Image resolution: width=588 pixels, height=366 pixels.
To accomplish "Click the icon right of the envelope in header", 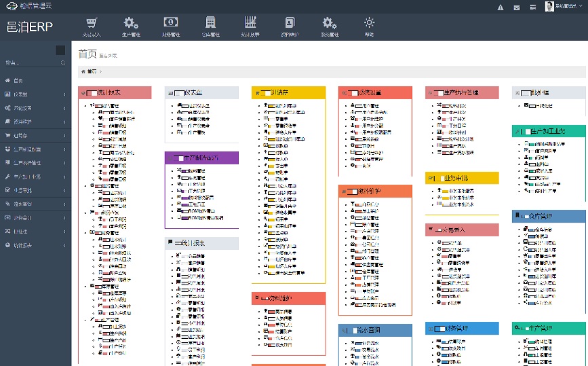I will [x=532, y=7].
